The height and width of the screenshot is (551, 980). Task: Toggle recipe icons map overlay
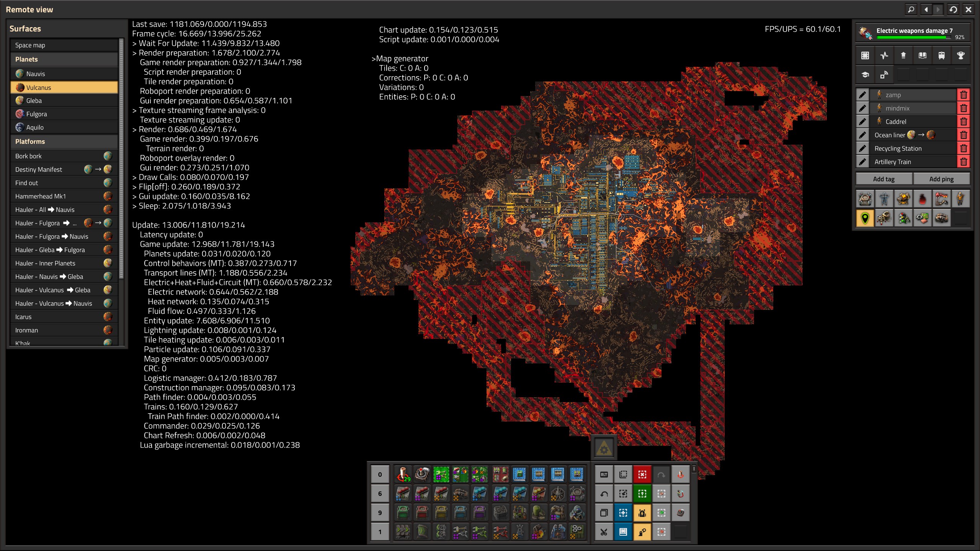(x=922, y=218)
